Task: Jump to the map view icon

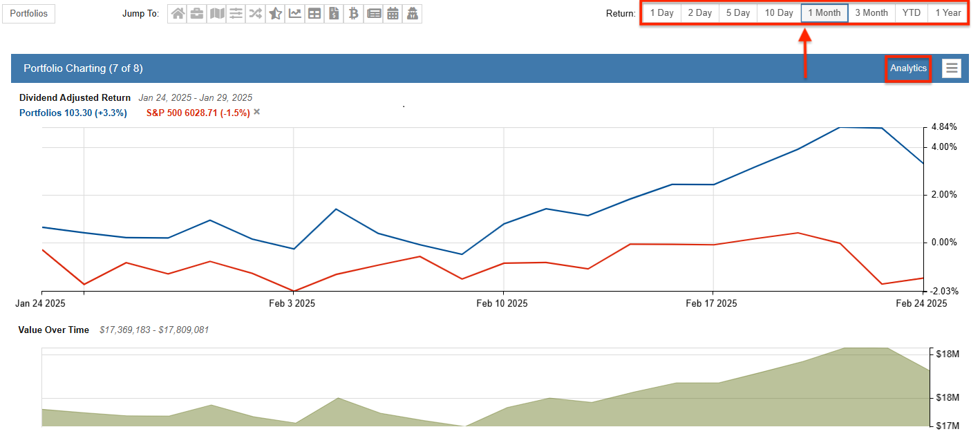Action: (x=217, y=13)
